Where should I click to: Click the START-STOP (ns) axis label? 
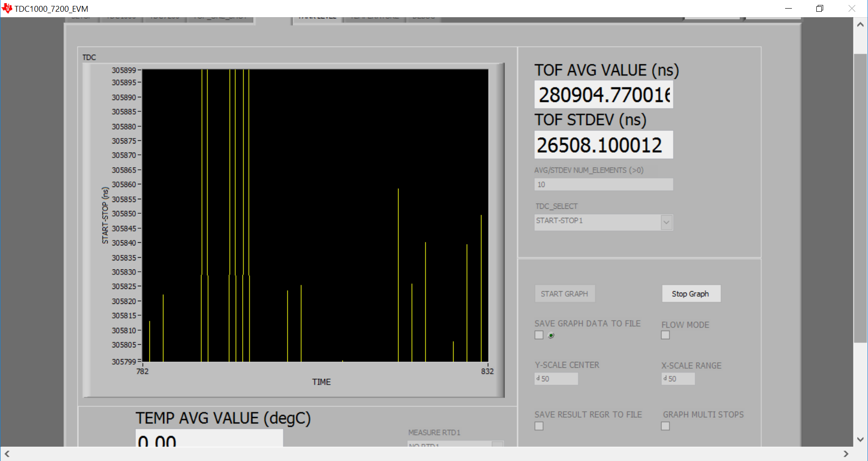pyautogui.click(x=105, y=216)
